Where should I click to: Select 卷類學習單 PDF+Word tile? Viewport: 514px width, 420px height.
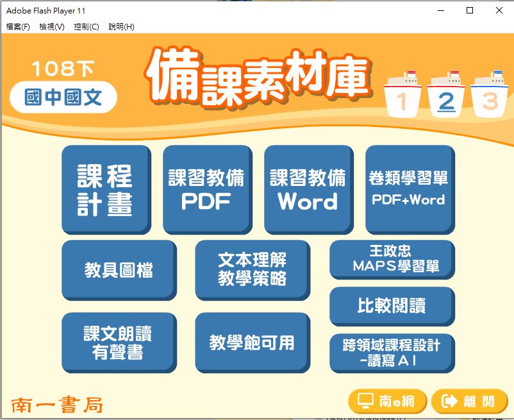pyautogui.click(x=409, y=189)
